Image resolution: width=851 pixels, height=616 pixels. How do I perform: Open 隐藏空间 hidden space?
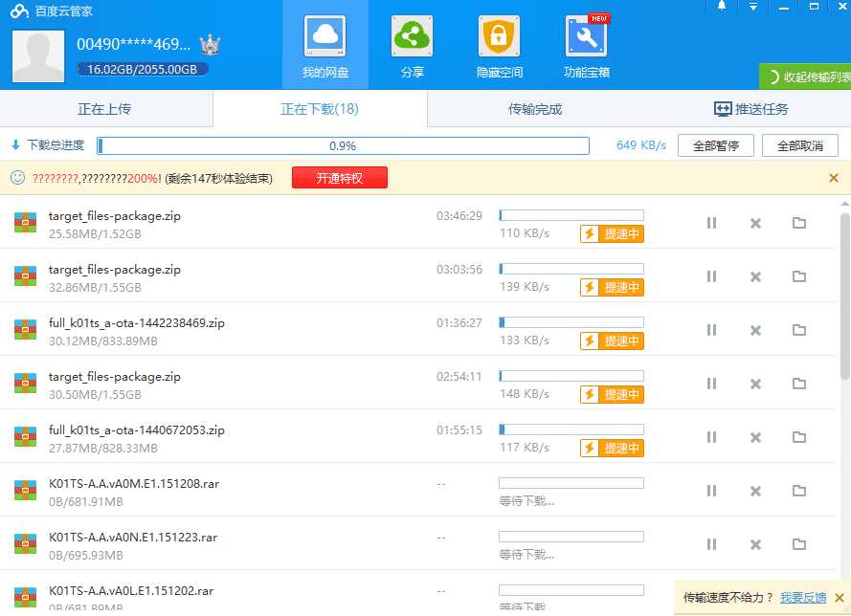500,45
